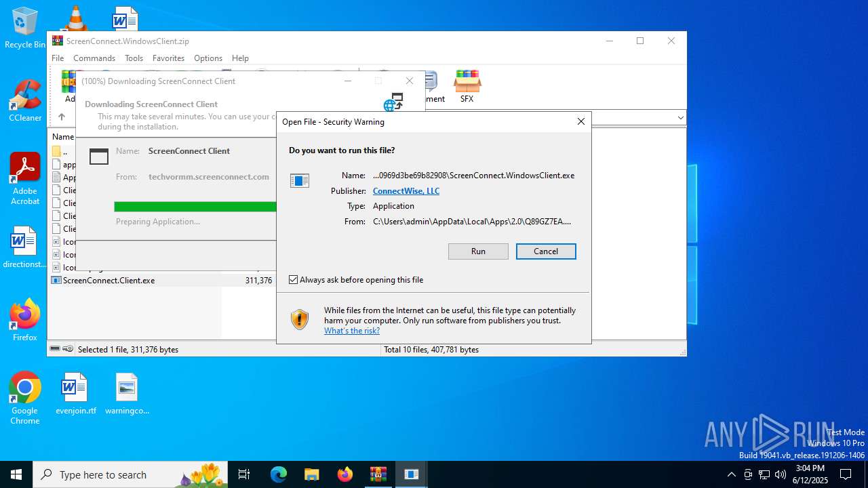Screen dimensions: 868x488
Task: Click the drive icon in WinRAR status bar
Action: coord(55,349)
